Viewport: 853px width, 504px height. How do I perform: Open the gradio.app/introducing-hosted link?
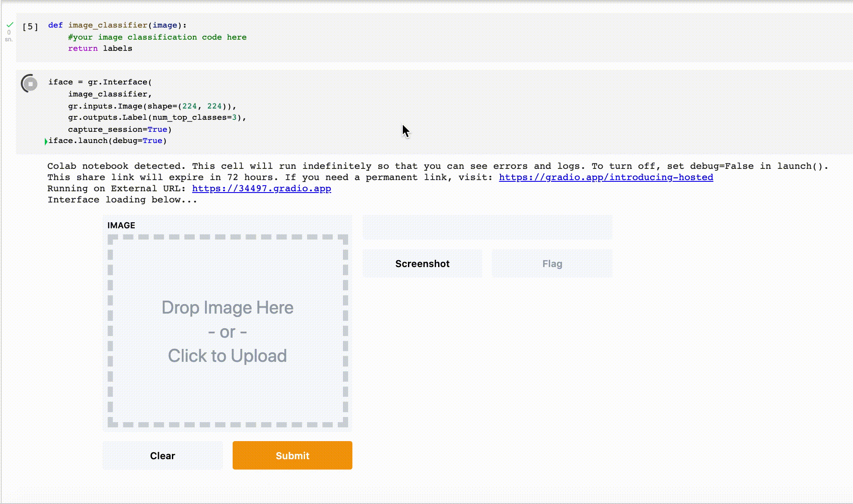[x=605, y=177]
